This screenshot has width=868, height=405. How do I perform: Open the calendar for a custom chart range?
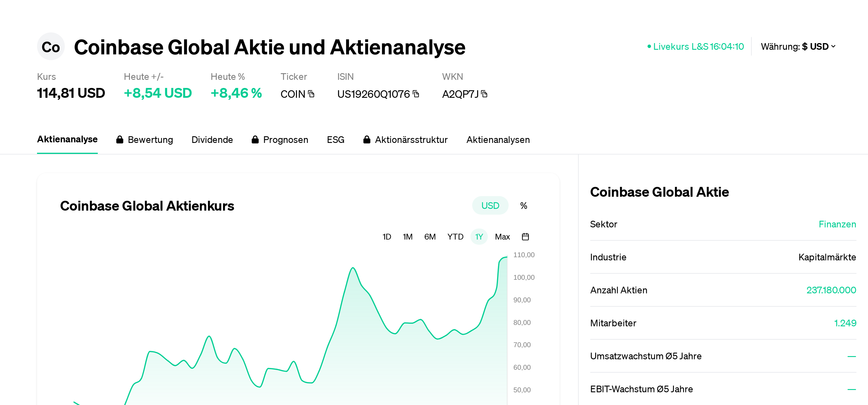(525, 237)
